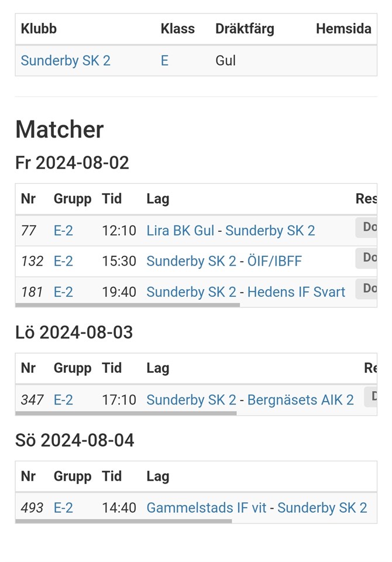Click Sunderby SK 2 in 17:10 match row

point(191,400)
